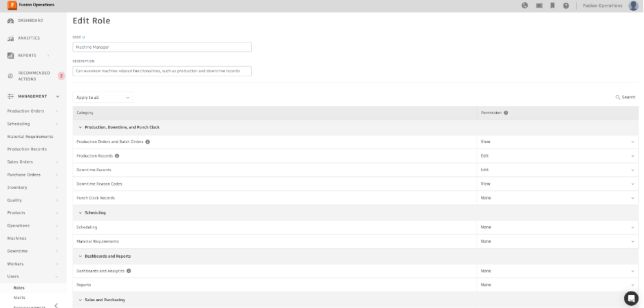The width and height of the screenshot is (644, 308).
Task: Open Inventory in sidebar
Action: click(x=17, y=188)
